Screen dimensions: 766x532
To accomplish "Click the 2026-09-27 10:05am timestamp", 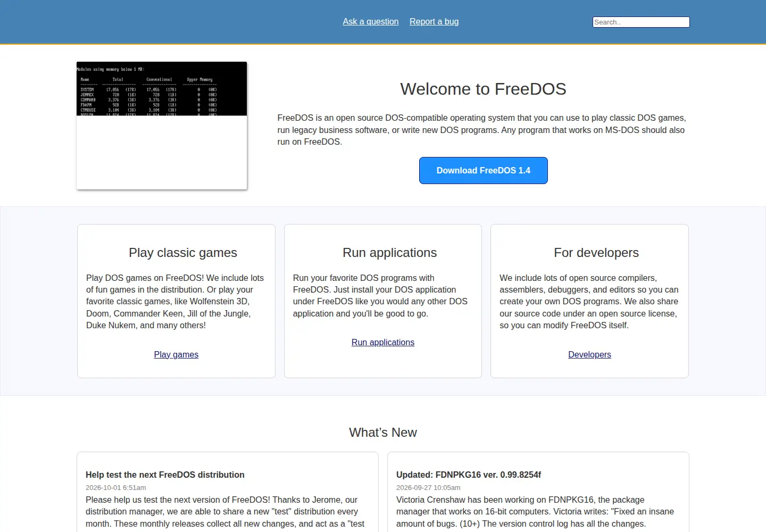I will [x=428, y=487].
